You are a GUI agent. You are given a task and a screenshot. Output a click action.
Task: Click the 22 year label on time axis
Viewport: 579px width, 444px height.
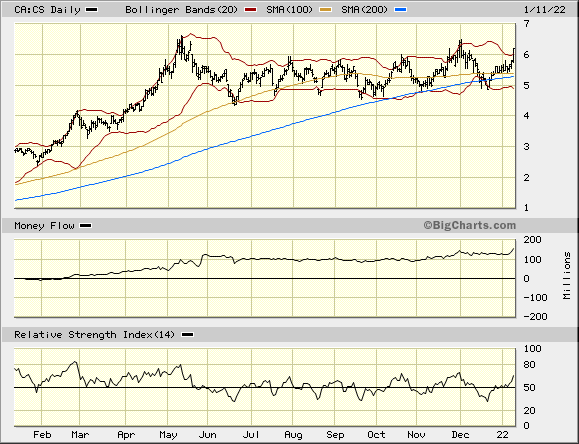click(x=503, y=435)
